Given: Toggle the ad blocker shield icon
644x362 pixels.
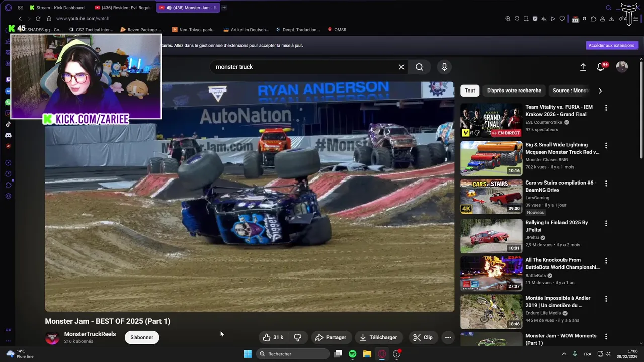Looking at the screenshot, I should coord(535,19).
